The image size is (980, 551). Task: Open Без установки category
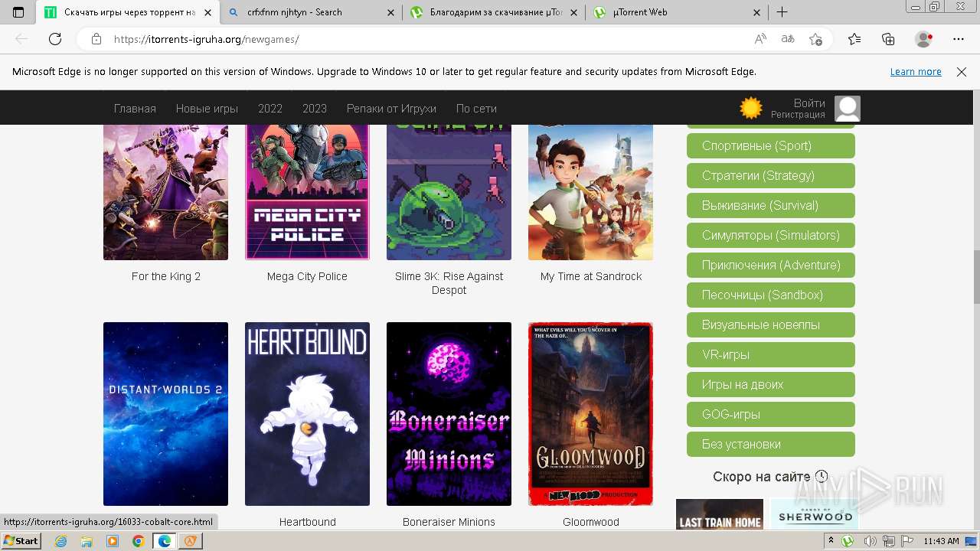point(771,444)
